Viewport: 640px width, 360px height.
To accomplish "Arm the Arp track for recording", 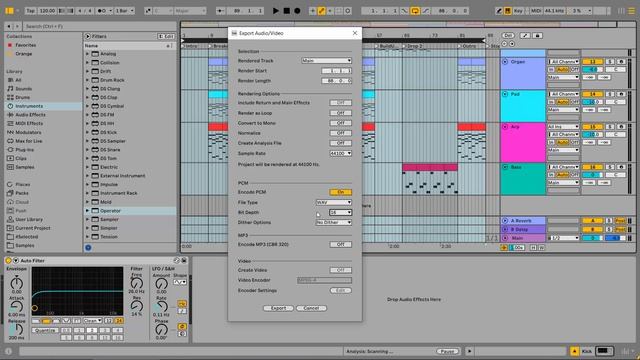I will click(x=621, y=127).
